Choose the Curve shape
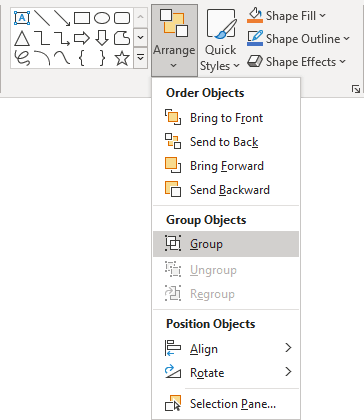This screenshot has height=420, width=364. [62, 58]
